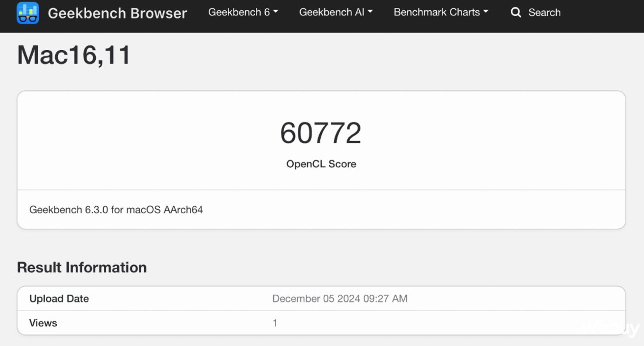Click the Result Information heading
Screen dimensions: 644x346
82,267
